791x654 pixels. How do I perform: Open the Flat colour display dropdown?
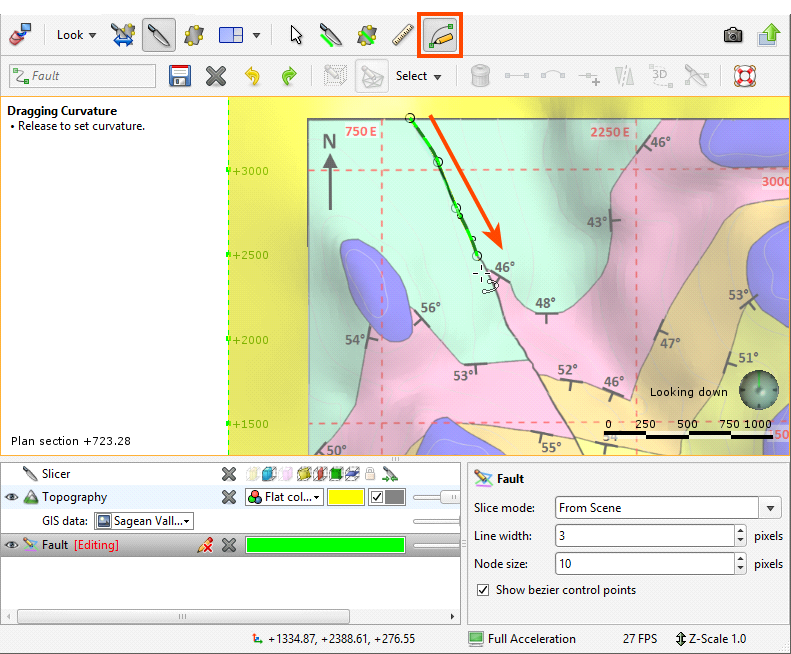(x=285, y=497)
